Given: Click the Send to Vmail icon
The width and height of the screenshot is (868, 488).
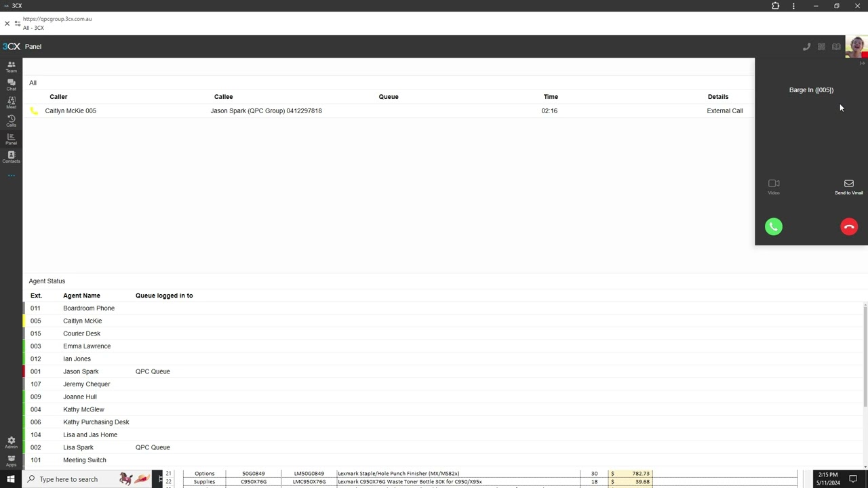Looking at the screenshot, I should point(848,186).
